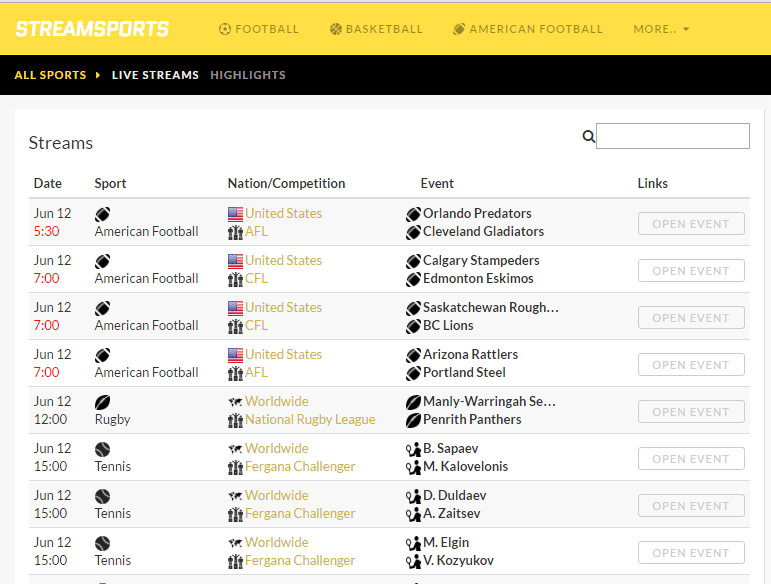The height and width of the screenshot is (584, 771).
Task: Open event for Arizona Rattlers match
Action: (x=691, y=365)
